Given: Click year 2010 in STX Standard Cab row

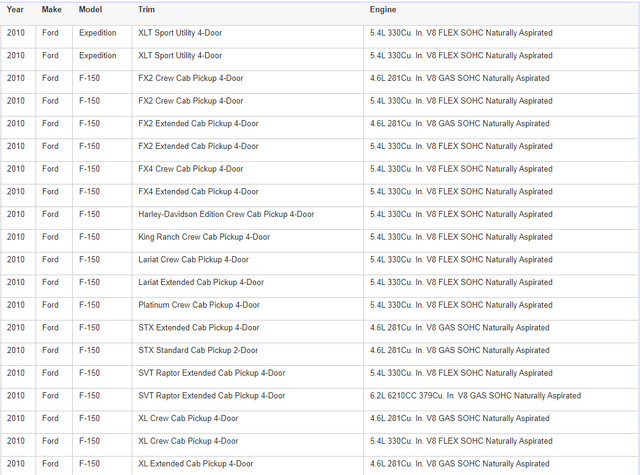Looking at the screenshot, I should point(16,350).
